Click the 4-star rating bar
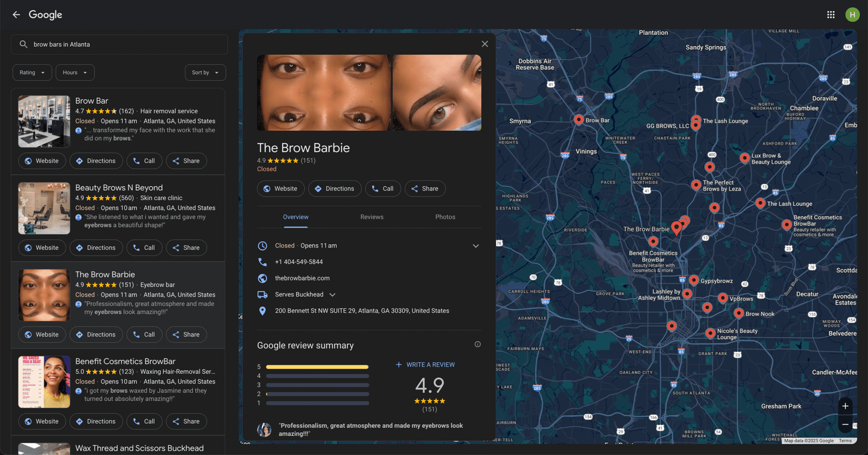The width and height of the screenshot is (868, 455). [x=317, y=376]
